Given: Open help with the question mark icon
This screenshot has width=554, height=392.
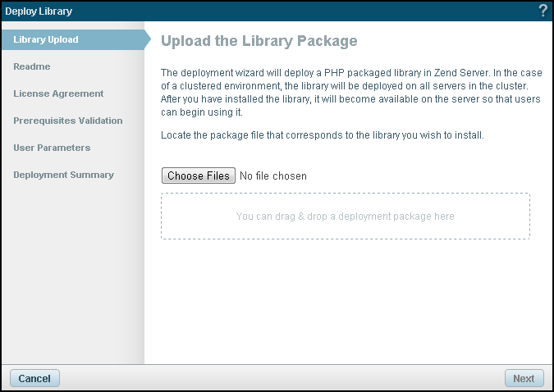Looking at the screenshot, I should [543, 11].
